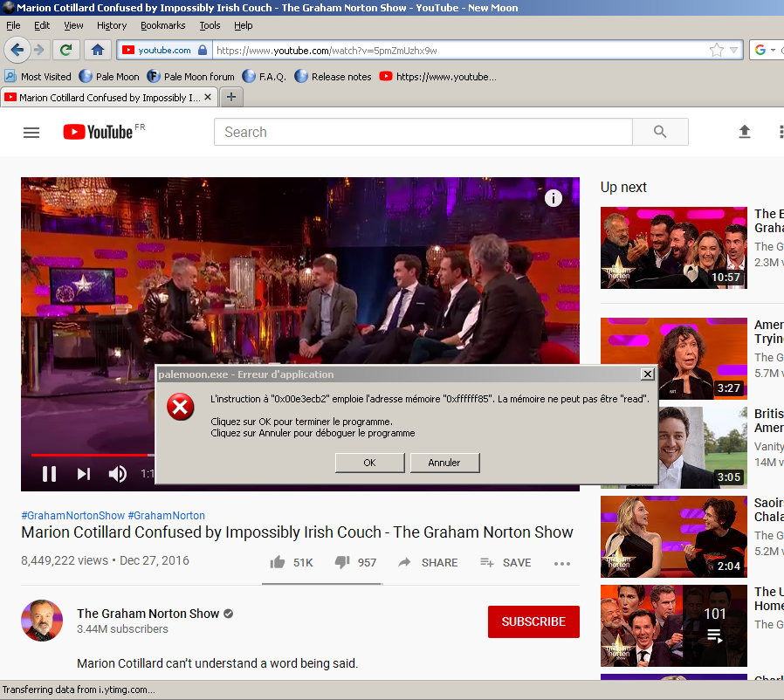
Task: Open the View menu
Action: point(73,25)
